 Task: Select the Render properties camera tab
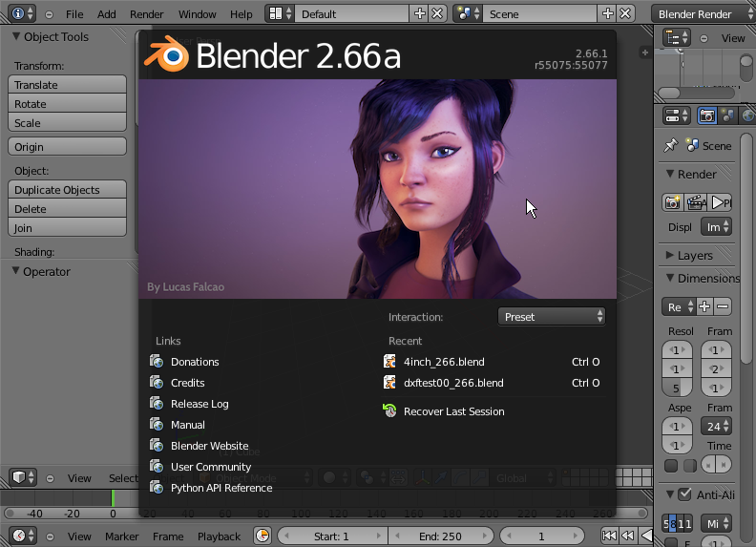706,116
